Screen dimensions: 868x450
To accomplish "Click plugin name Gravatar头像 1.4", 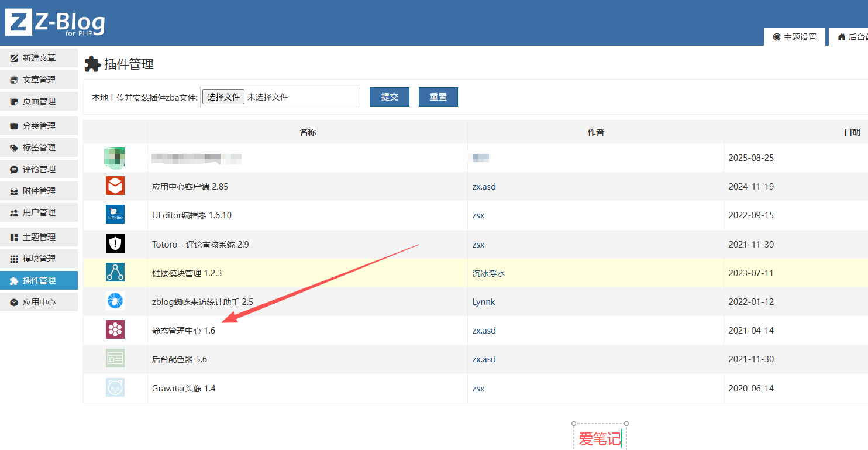I will point(184,389).
